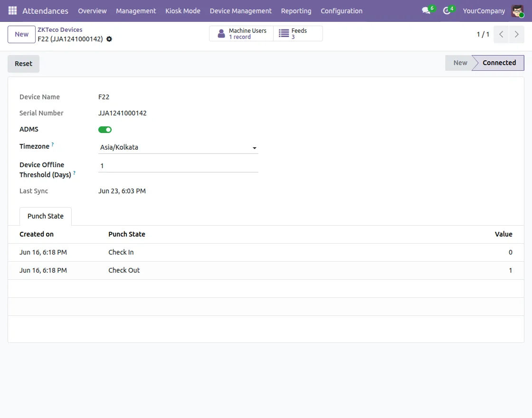Open the user avatar menu

tap(518, 11)
